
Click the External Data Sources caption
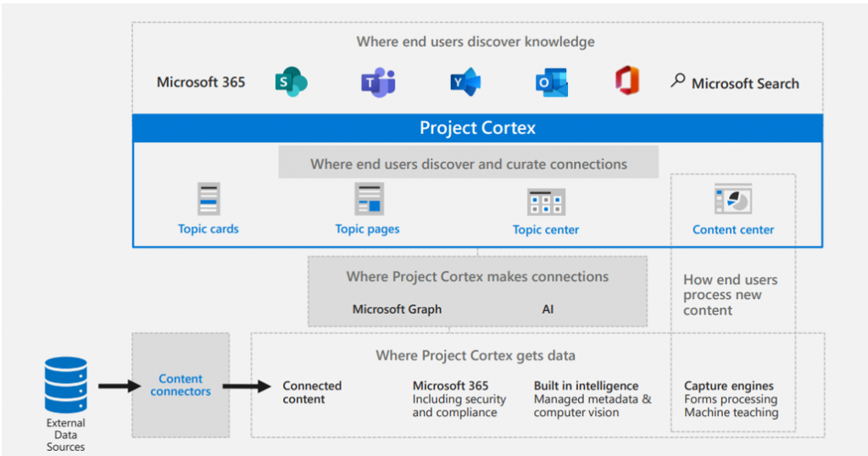click(65, 435)
